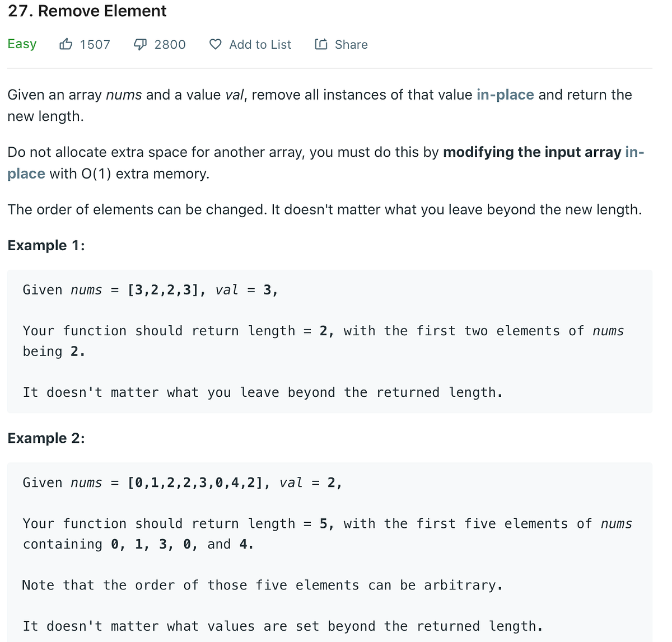This screenshot has height=642, width=672.
Task: Click the Example 2 heading
Action: [46, 438]
